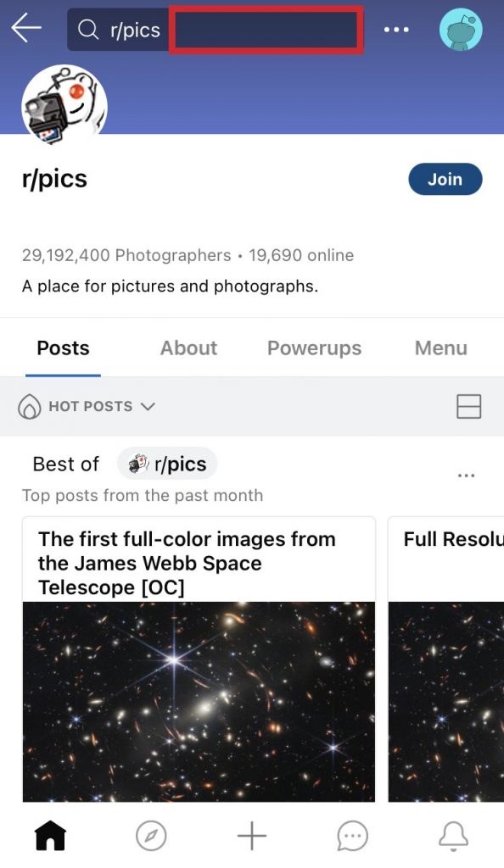Collapse the Hot Posts chevron

(148, 407)
